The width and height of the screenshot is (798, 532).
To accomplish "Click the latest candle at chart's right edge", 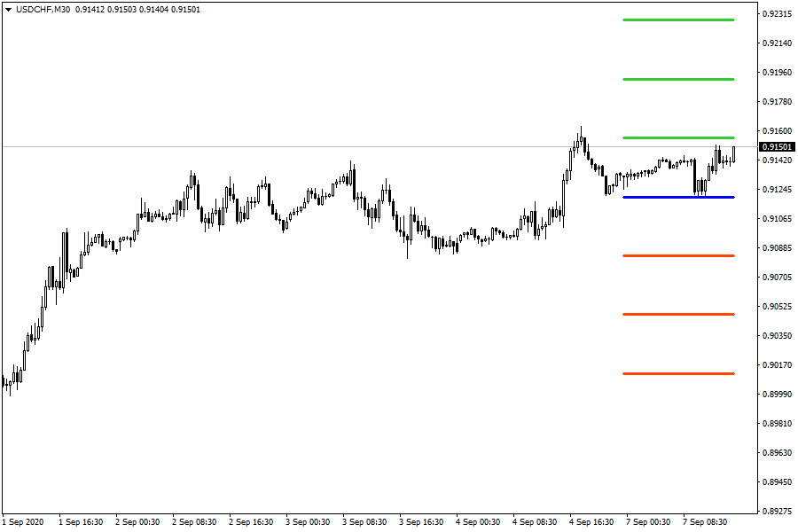I will [734, 154].
